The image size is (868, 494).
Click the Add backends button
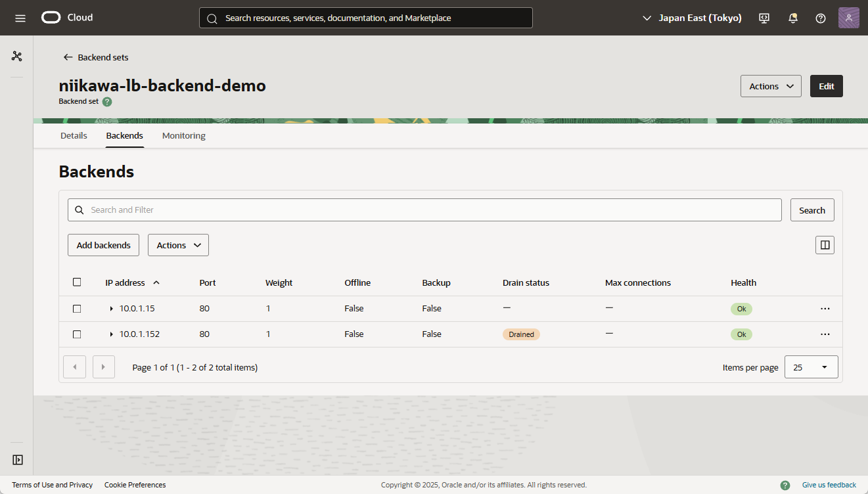click(x=103, y=245)
